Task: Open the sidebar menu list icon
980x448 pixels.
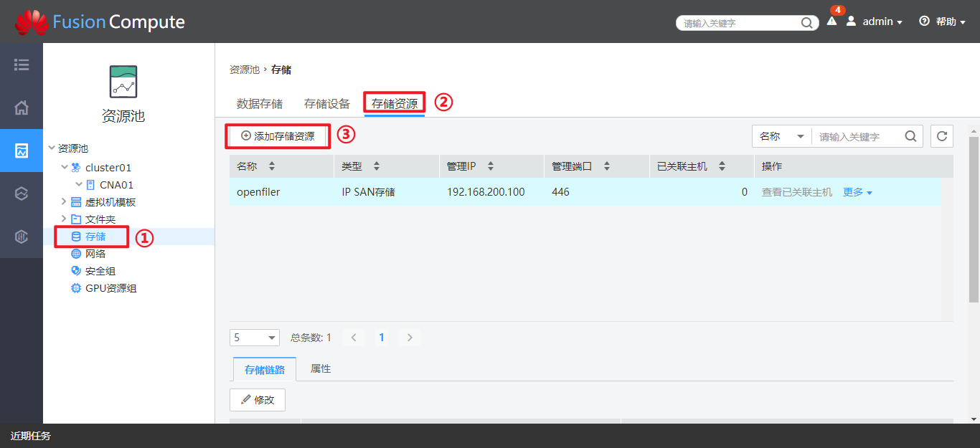Action: coord(22,65)
